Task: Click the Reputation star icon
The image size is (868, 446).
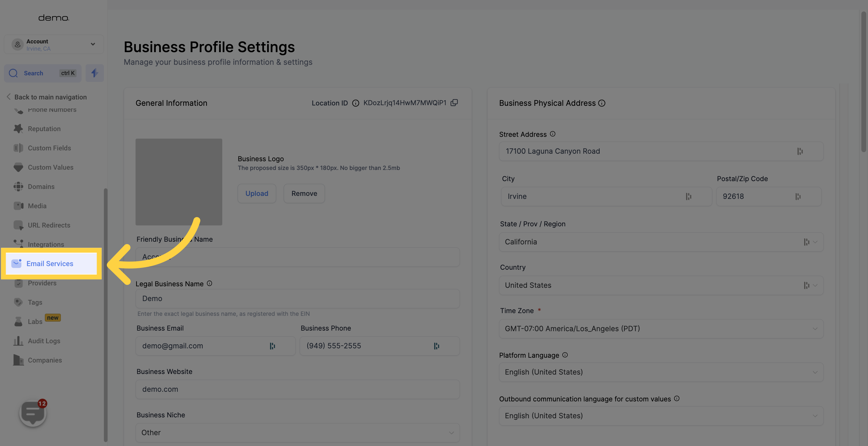Action: [x=18, y=128]
